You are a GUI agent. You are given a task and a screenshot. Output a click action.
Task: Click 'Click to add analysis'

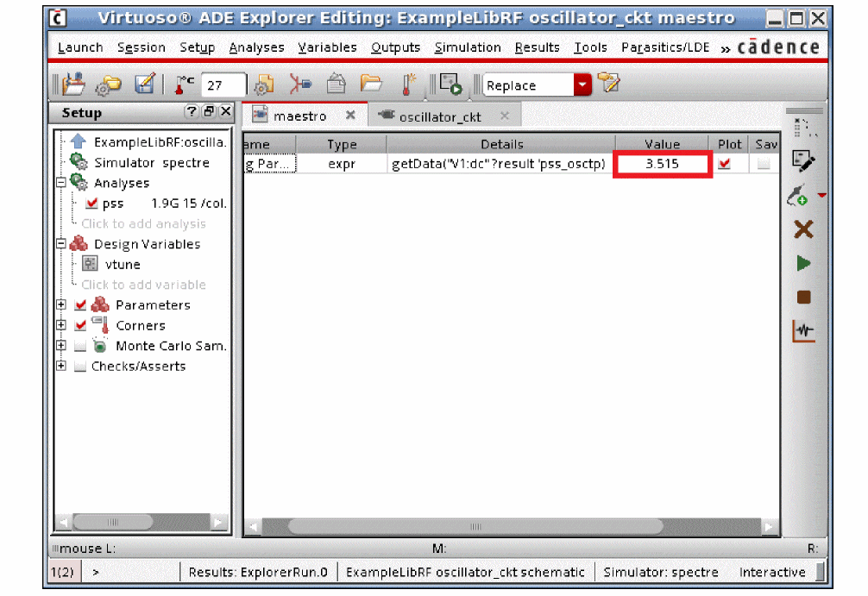click(143, 223)
